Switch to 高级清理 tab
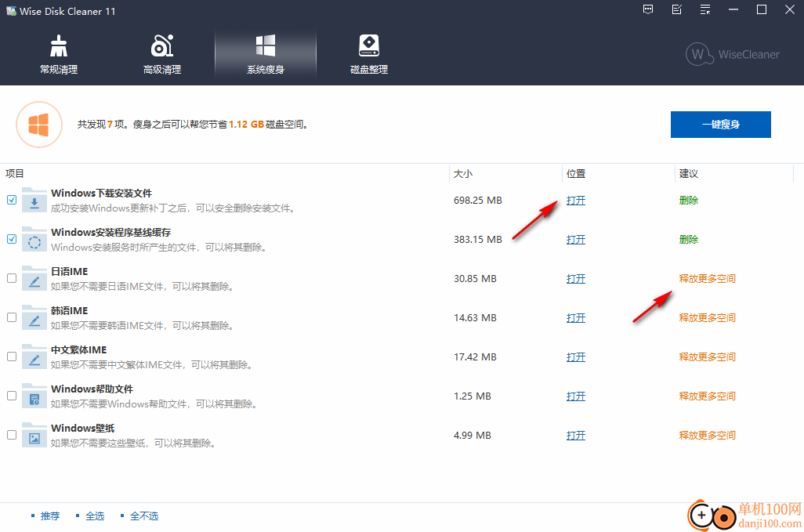This screenshot has width=804, height=532. click(x=162, y=54)
